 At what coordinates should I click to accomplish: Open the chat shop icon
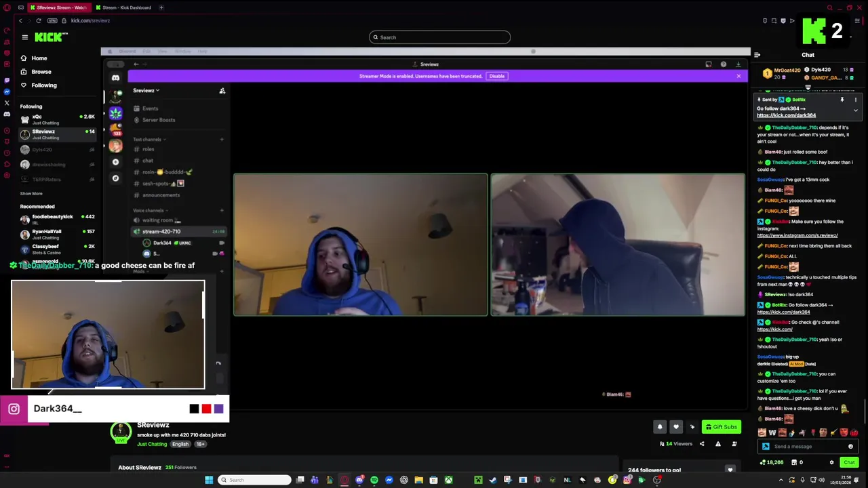coord(794,462)
